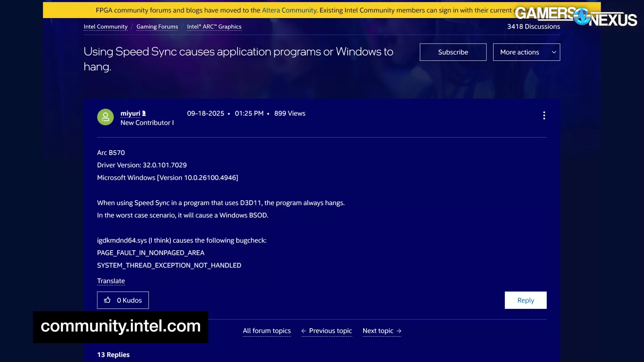Click the left arrow before Previous topic
The height and width of the screenshot is (362, 644).
[304, 331]
